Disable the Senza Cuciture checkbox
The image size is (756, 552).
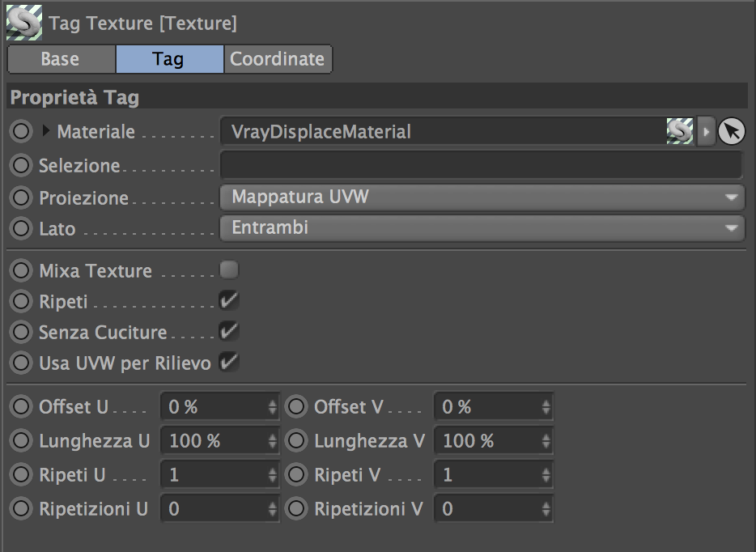click(x=229, y=332)
